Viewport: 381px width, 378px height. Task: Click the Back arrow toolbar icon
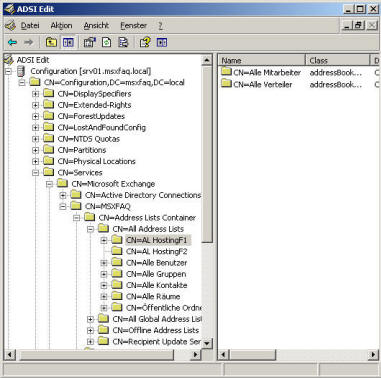[13, 42]
